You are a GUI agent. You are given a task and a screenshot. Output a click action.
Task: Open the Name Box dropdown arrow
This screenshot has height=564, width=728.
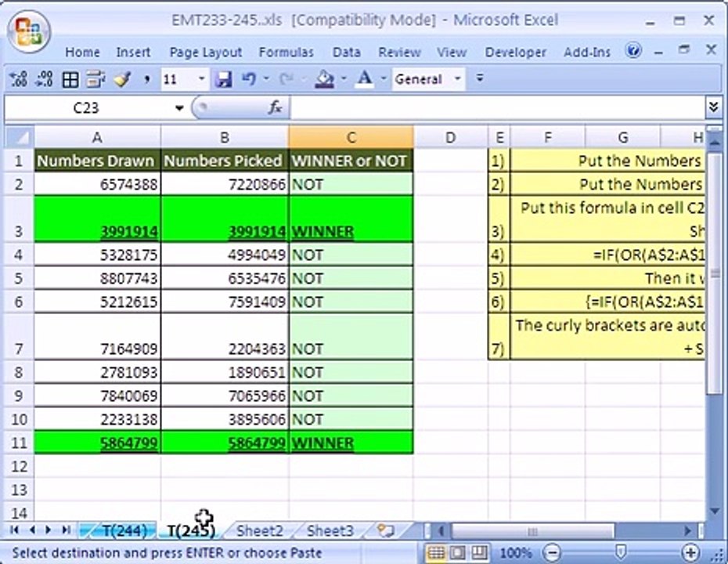pyautogui.click(x=179, y=108)
